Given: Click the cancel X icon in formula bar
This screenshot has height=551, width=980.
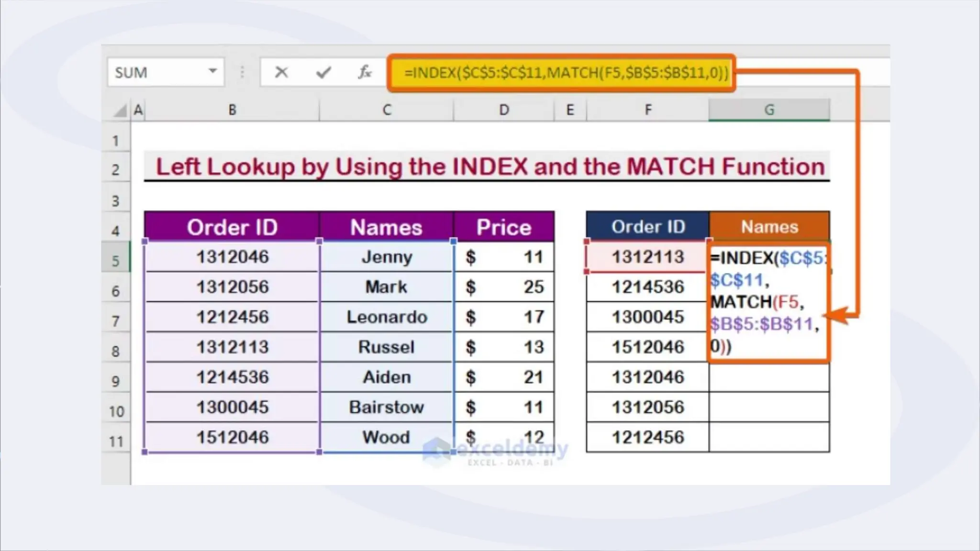Looking at the screenshot, I should (x=281, y=72).
